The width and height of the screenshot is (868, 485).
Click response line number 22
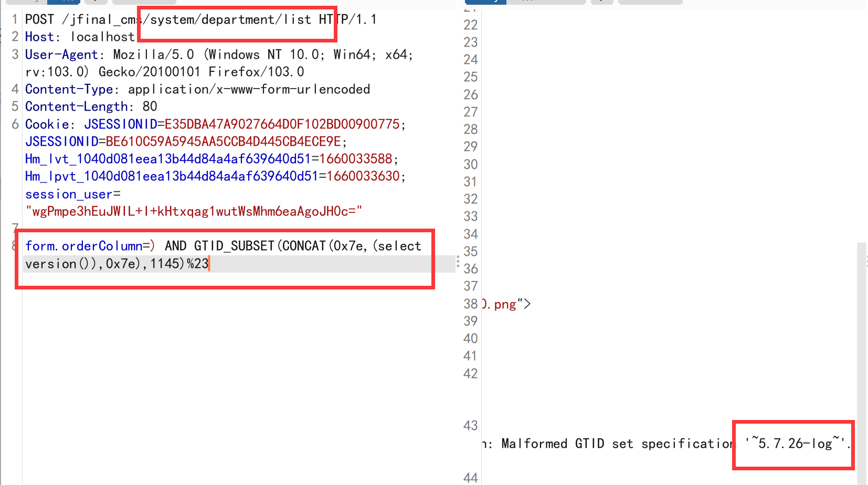pyautogui.click(x=471, y=25)
